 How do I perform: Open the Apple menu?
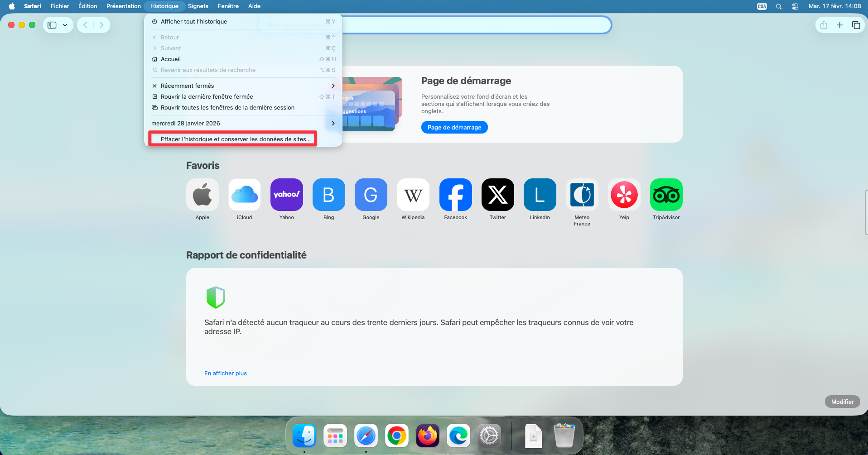[x=12, y=6]
